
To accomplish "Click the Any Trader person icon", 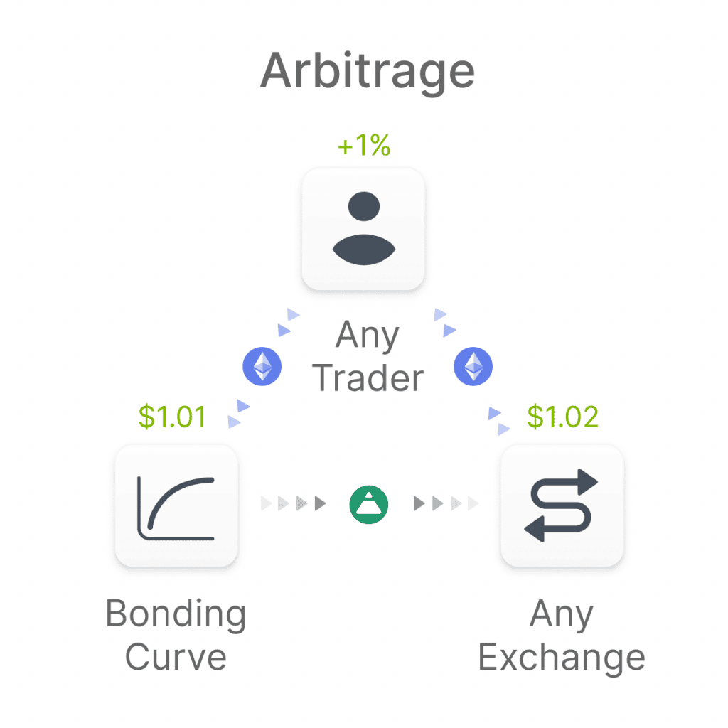I will pos(363,229).
